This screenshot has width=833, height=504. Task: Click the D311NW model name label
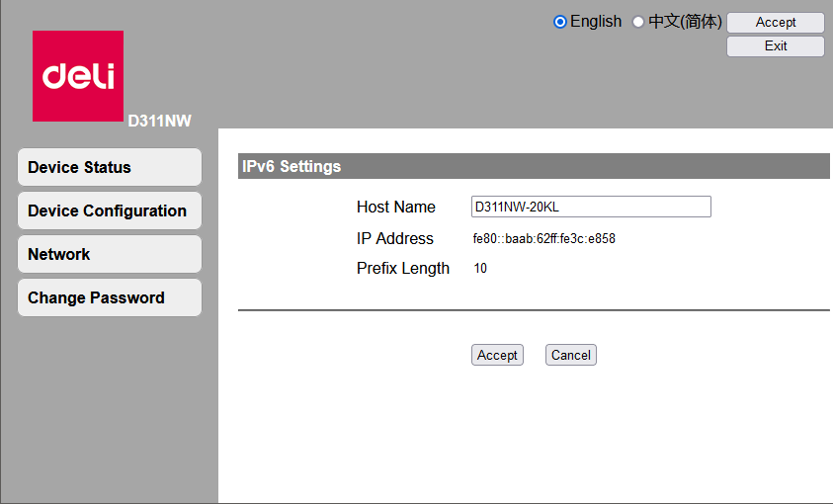point(159,122)
